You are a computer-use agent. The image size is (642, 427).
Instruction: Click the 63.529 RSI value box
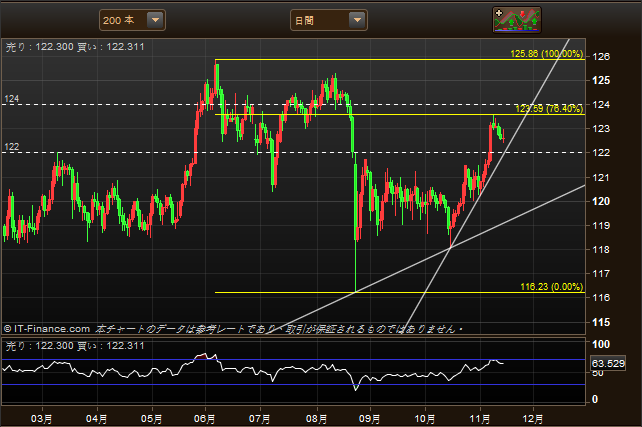[x=608, y=363]
